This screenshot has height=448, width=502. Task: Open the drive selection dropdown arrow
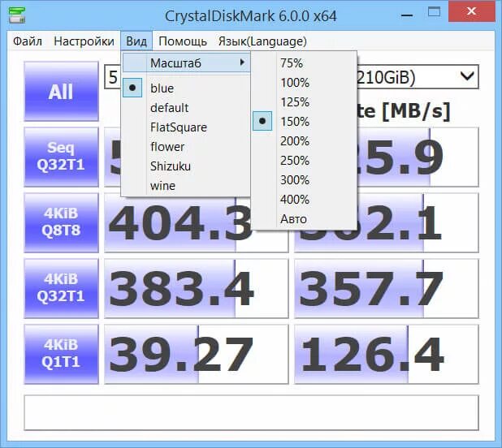467,76
